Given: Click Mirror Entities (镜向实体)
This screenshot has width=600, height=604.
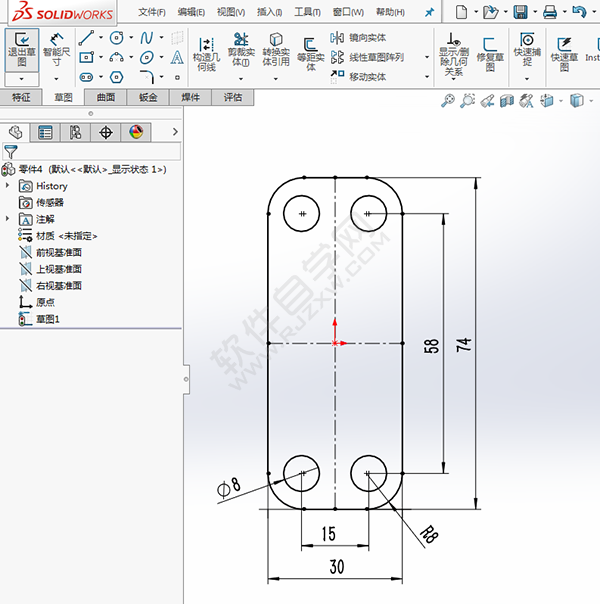Looking at the screenshot, I should [358, 38].
